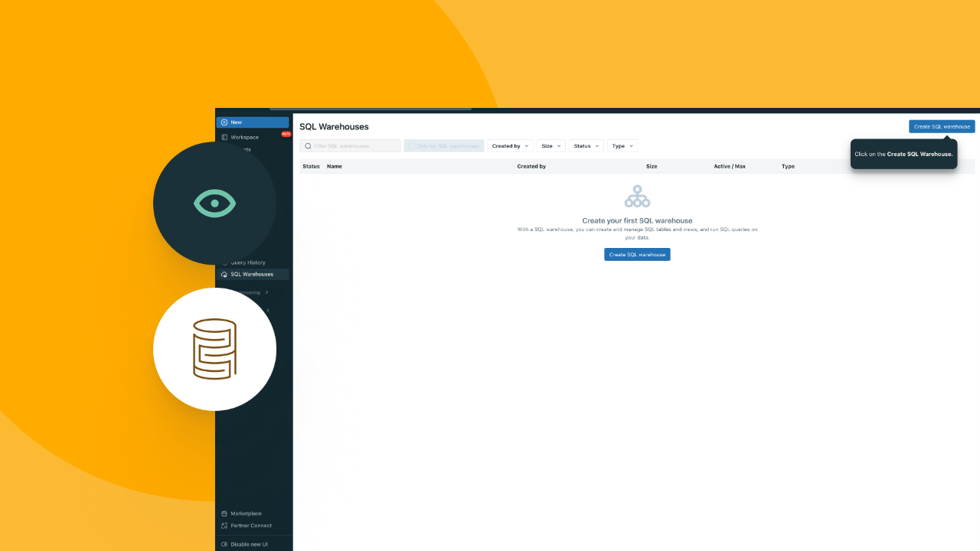Expand the Engineering section chevron in sidebar
980x551 pixels.
pyautogui.click(x=266, y=292)
